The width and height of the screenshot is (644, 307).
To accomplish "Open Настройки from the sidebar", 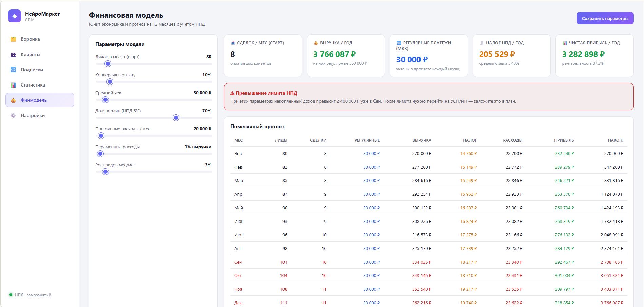I will (x=40, y=115).
